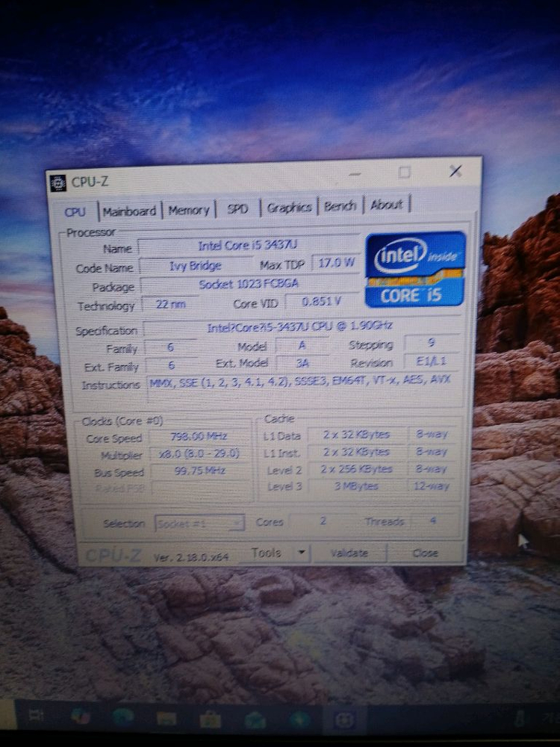Viewport: 560px width, 747px height.
Task: Click the Multiplier value x8.0 (8.0 - 29.0)
Action: [199, 453]
